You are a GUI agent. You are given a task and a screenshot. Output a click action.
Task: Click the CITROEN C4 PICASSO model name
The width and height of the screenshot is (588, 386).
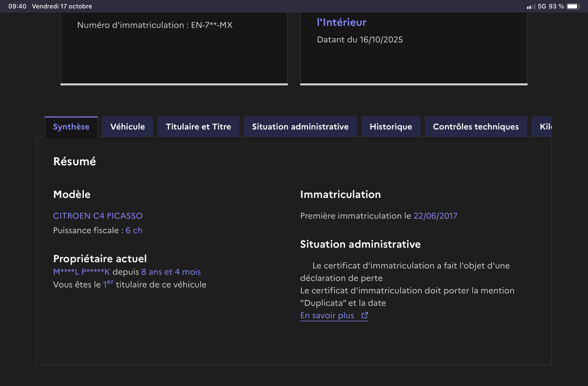[x=98, y=216]
